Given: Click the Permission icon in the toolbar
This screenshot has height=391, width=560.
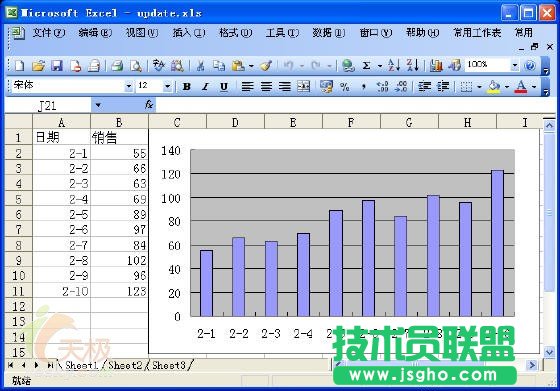Looking at the screenshot, I should (x=75, y=66).
